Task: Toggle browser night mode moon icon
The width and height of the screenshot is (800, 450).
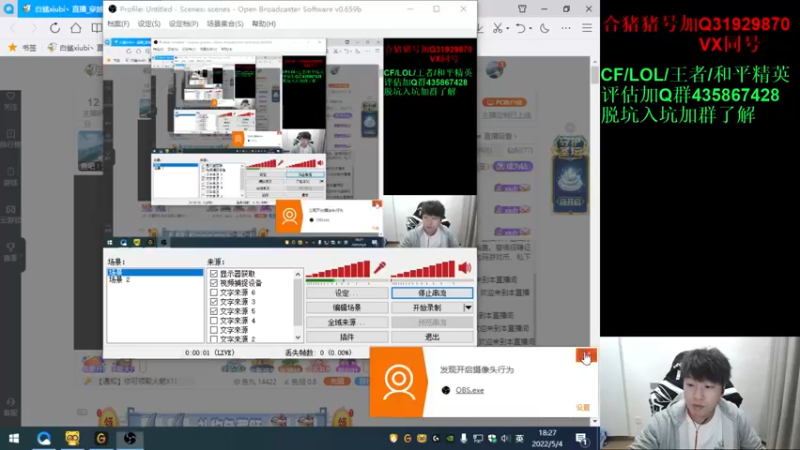Action: pyautogui.click(x=544, y=28)
